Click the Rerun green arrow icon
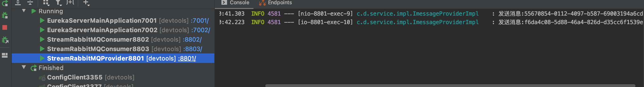Image resolution: width=644 pixels, height=87 pixels. pos(5,3)
